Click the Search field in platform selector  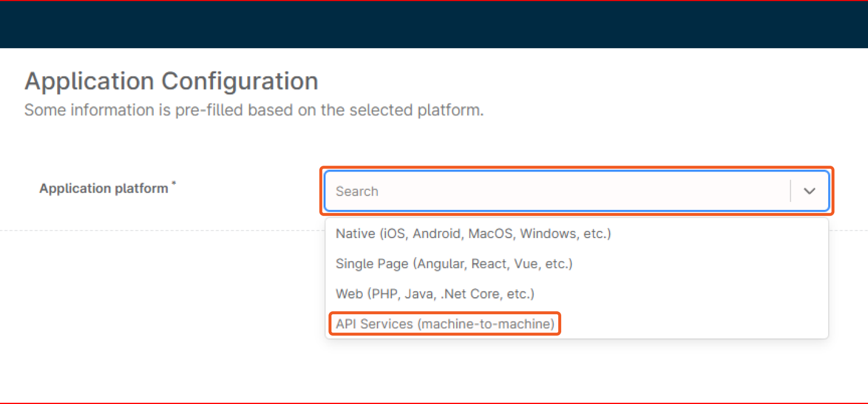click(x=551, y=191)
